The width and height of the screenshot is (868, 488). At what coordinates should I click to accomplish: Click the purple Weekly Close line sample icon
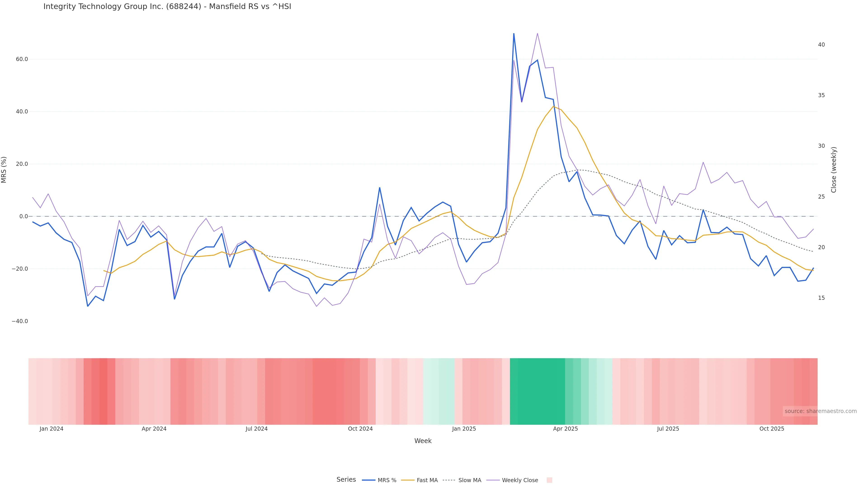(x=493, y=480)
